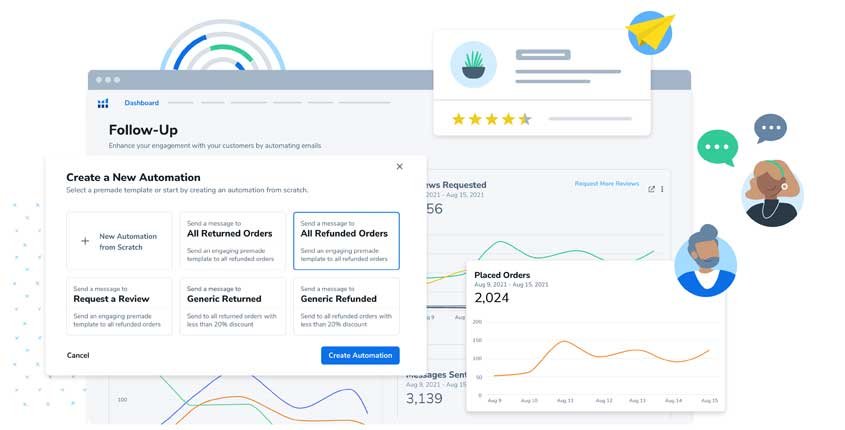Image resolution: width=845 pixels, height=430 pixels.
Task: Click the Create Automation button
Action: pyautogui.click(x=361, y=355)
